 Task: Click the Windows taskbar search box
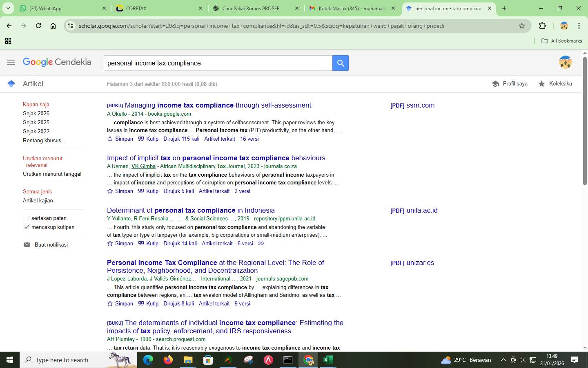tap(78, 360)
